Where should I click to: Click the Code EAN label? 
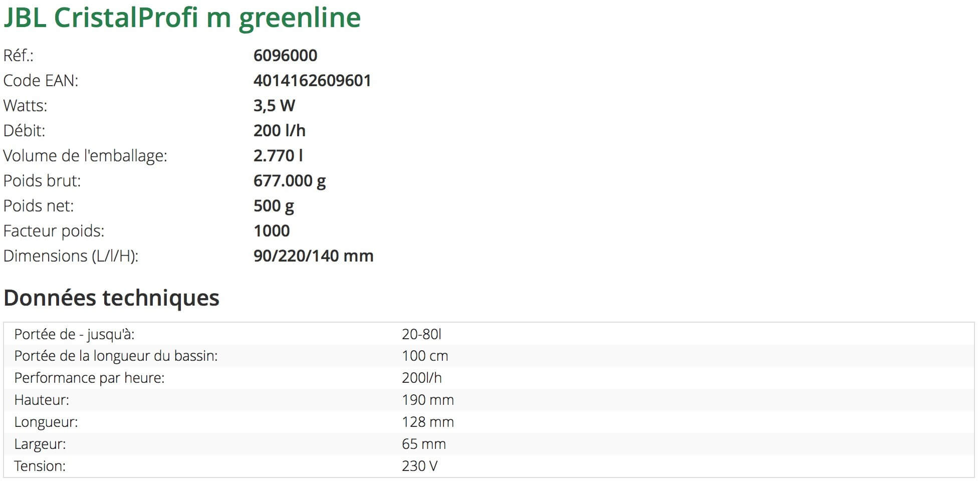point(41,81)
